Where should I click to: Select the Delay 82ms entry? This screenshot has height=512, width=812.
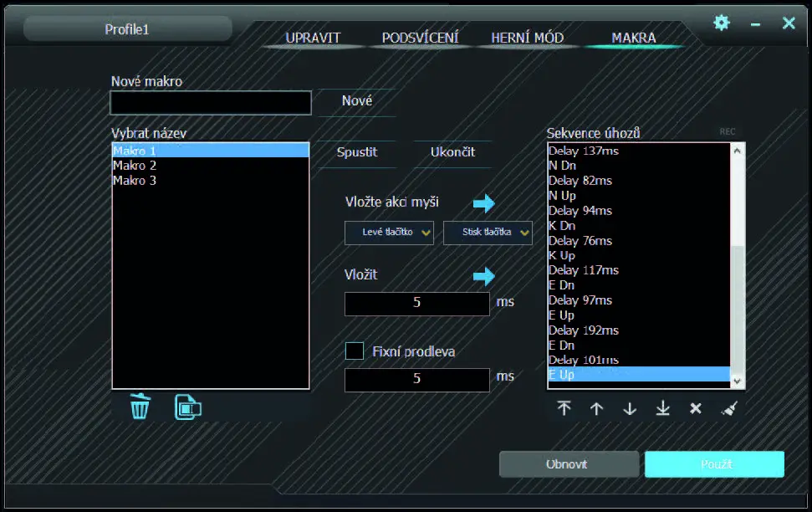(639, 181)
